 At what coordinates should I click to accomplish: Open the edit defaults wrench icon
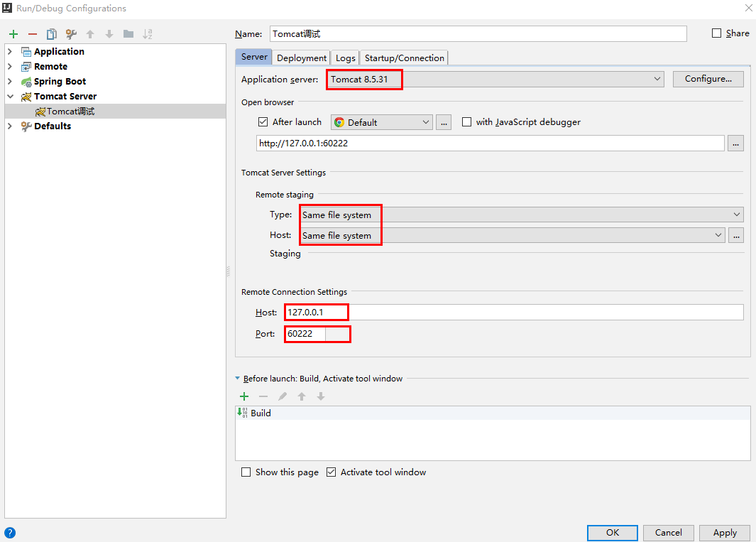point(71,34)
